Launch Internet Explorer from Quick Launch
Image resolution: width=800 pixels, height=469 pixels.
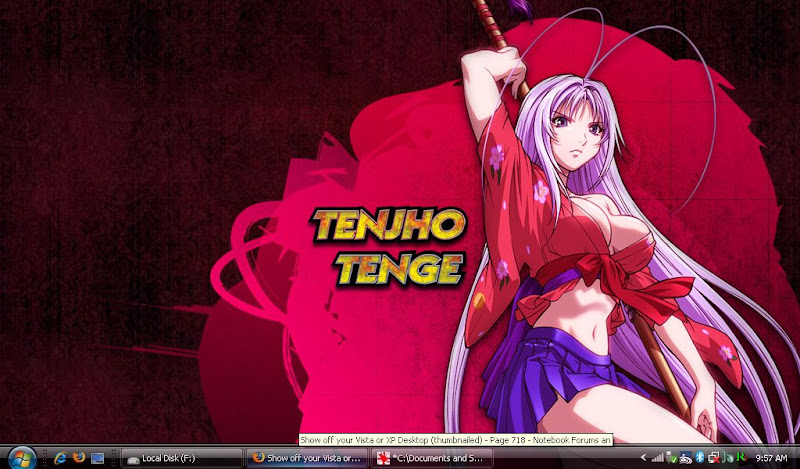60,458
